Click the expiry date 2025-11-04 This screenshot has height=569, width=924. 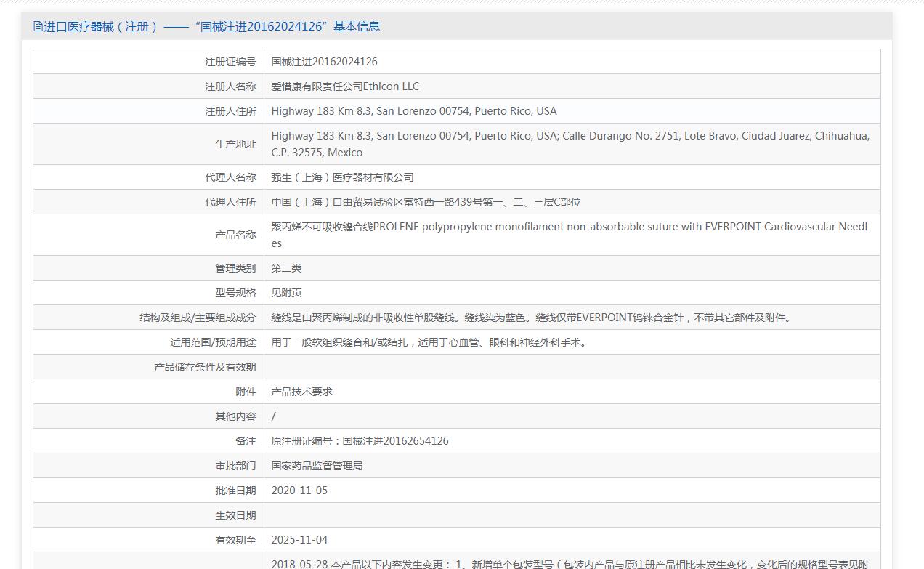(x=299, y=540)
